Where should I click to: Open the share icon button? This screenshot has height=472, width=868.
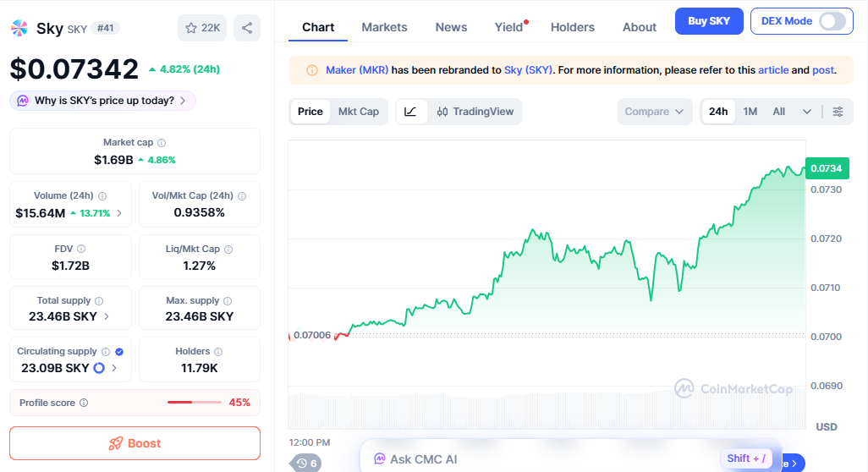[x=247, y=28]
